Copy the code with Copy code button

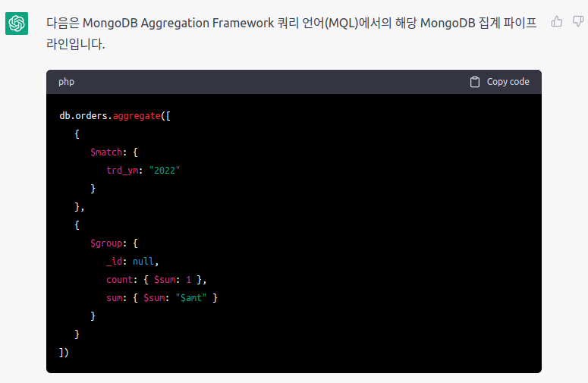pyautogui.click(x=499, y=82)
